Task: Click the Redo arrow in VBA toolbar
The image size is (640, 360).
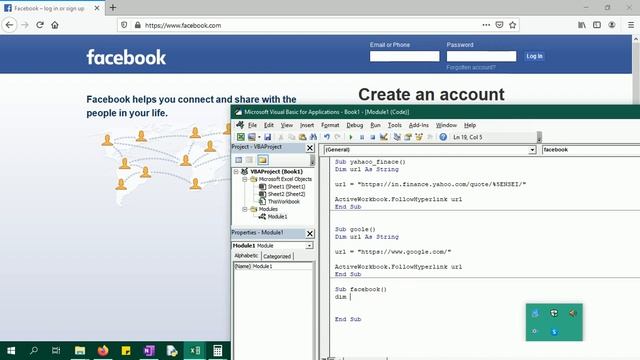Action: tap(337, 137)
